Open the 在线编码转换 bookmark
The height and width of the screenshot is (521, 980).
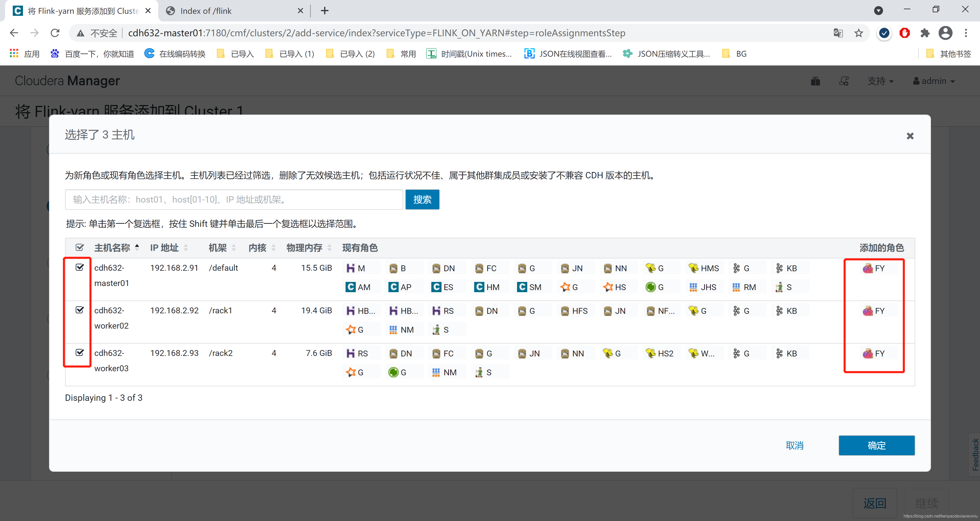click(x=175, y=54)
